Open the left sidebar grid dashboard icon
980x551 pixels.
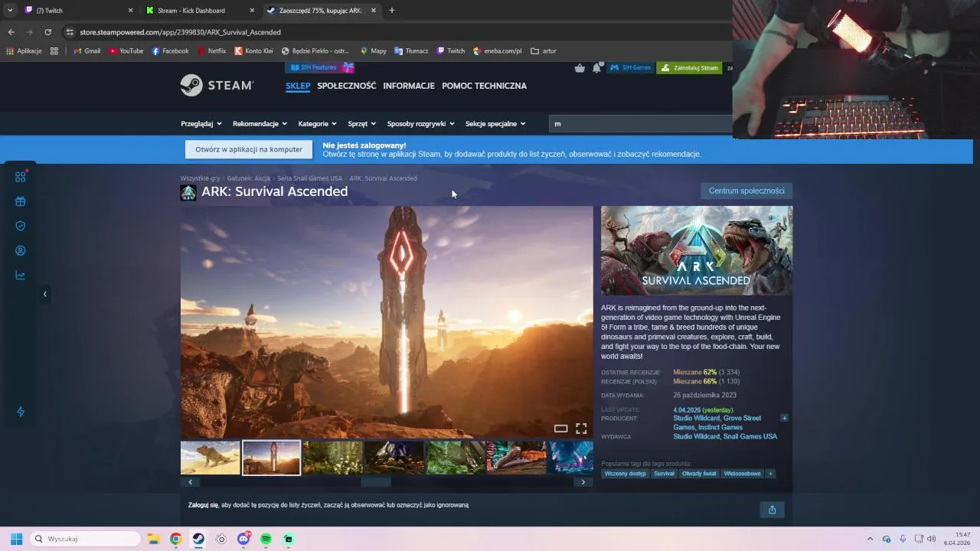click(21, 177)
